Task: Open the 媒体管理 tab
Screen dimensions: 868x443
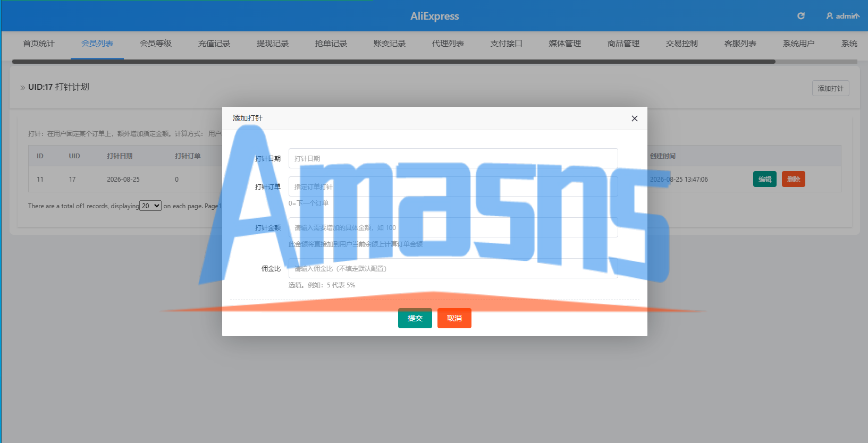Action: click(565, 44)
